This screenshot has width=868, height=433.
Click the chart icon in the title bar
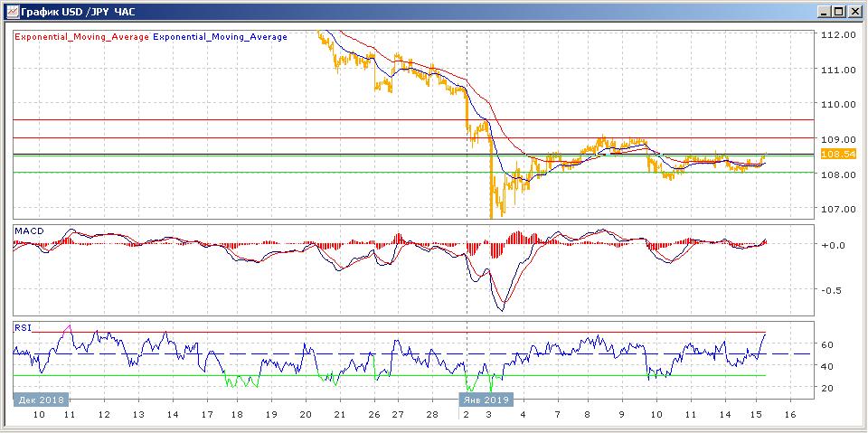[x=10, y=11]
